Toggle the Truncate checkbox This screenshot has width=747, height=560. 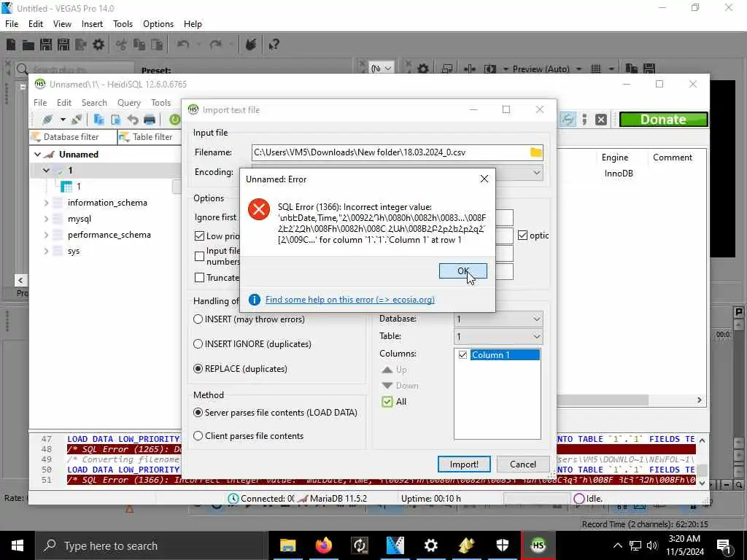point(200,278)
